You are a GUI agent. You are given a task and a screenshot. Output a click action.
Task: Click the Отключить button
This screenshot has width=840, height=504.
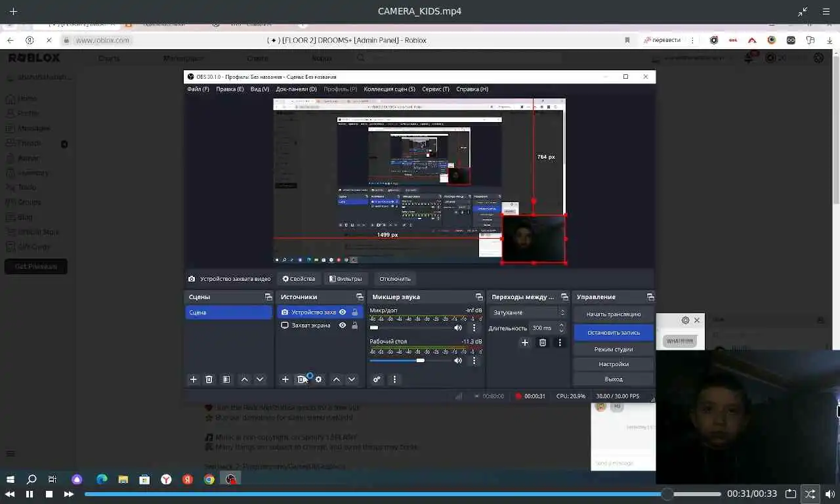tap(395, 279)
